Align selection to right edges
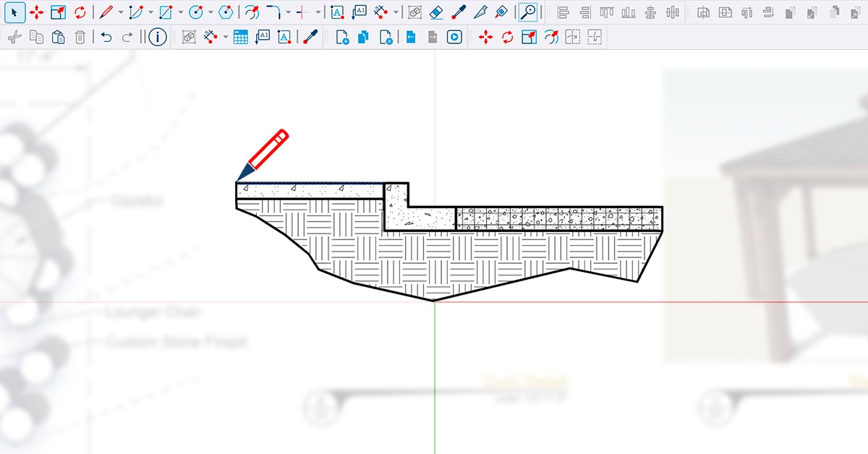This screenshot has height=454, width=868. (584, 12)
